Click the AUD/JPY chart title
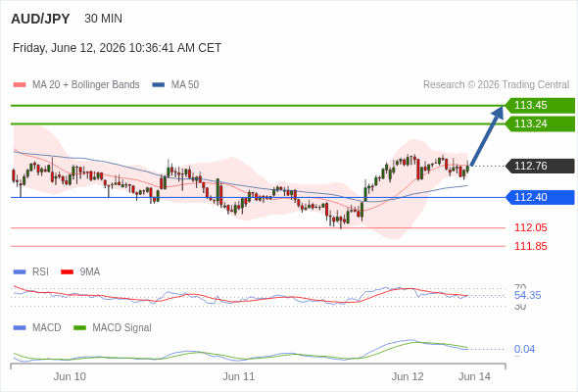This screenshot has width=578, height=392. click(40, 19)
